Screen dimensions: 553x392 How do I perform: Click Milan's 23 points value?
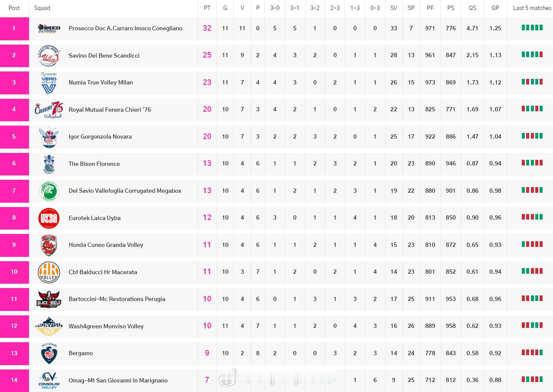point(207,82)
